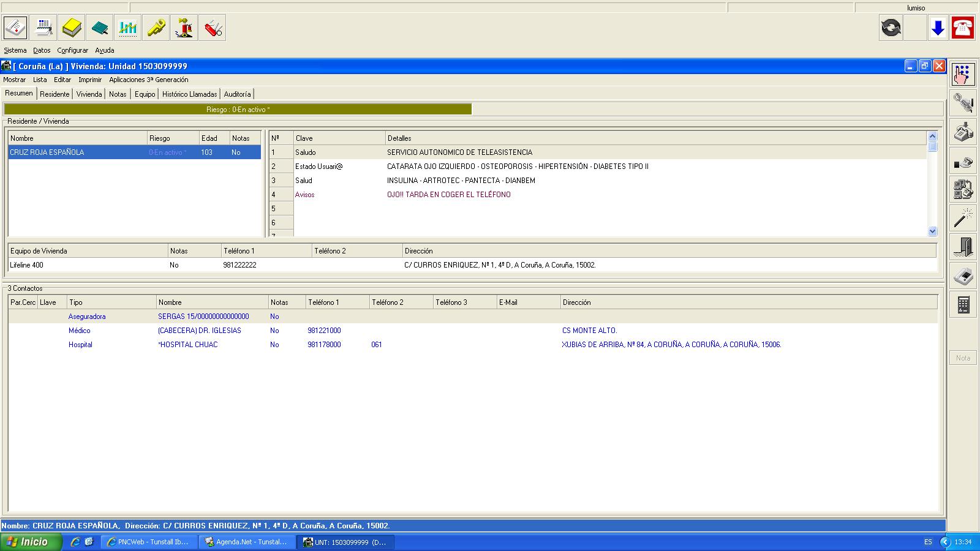
Task: Click the blue down arrow icon
Action: [x=938, y=28]
